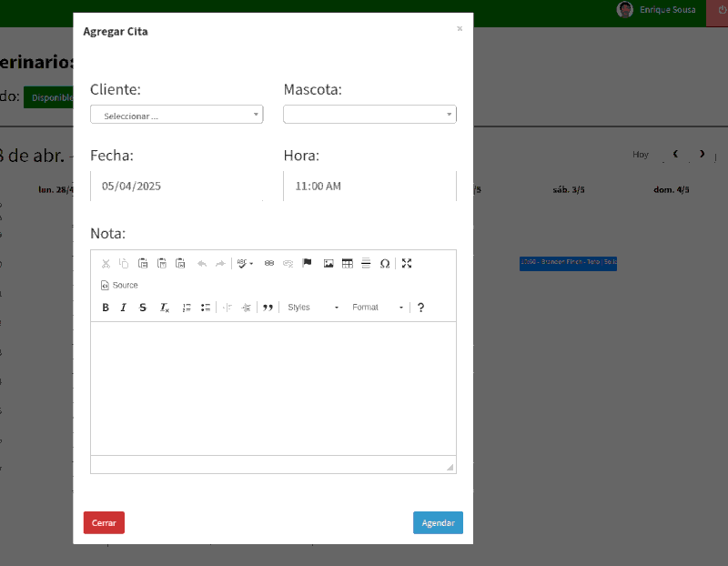Click the Insert Image icon
Image resolution: width=728 pixels, height=566 pixels.
point(329,263)
